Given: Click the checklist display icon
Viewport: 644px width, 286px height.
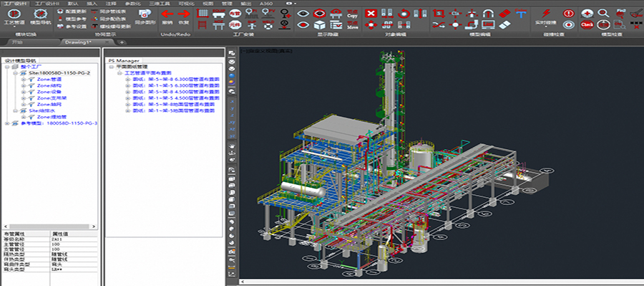Looking at the screenshot, I should coord(336,25).
